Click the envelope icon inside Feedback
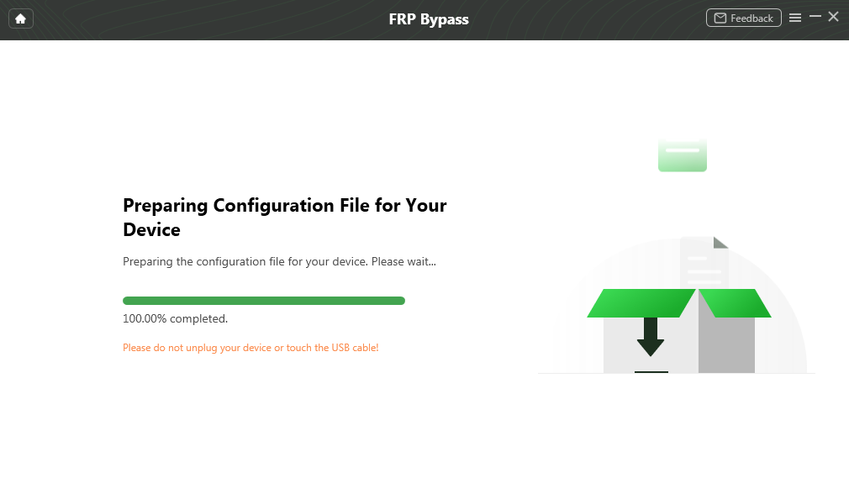The width and height of the screenshot is (849, 504). tap(720, 18)
